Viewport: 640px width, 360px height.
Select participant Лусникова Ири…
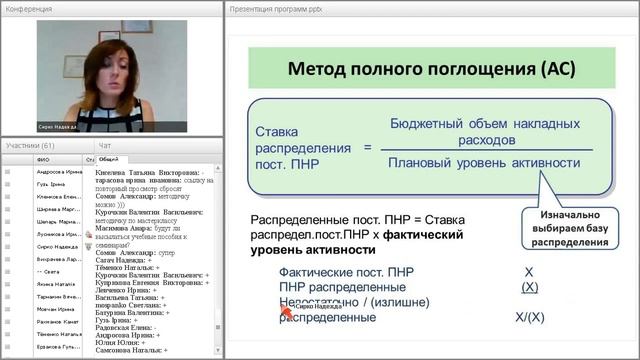(59, 234)
